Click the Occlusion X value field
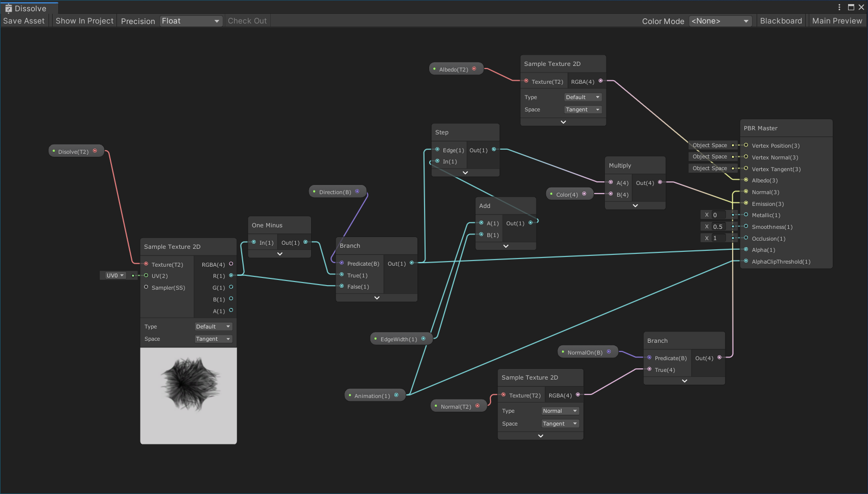 tap(718, 238)
